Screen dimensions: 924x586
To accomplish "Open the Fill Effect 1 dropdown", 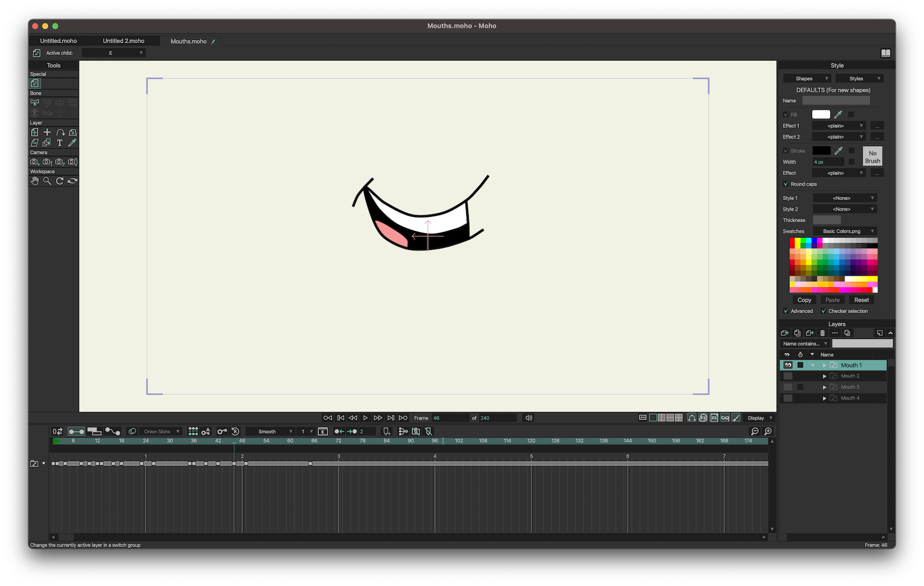I will pos(838,126).
